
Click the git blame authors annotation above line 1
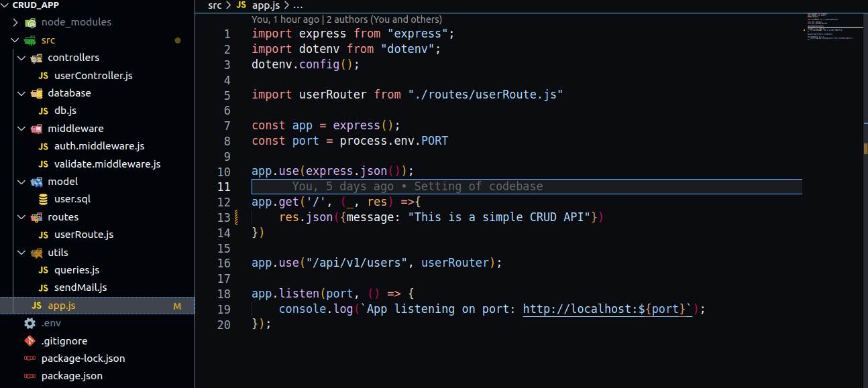(x=347, y=19)
